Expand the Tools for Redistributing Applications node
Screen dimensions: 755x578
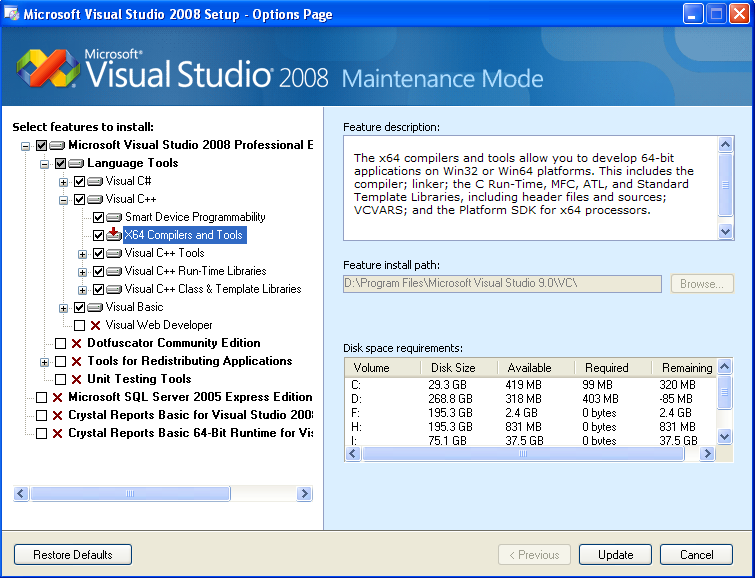tap(45, 361)
